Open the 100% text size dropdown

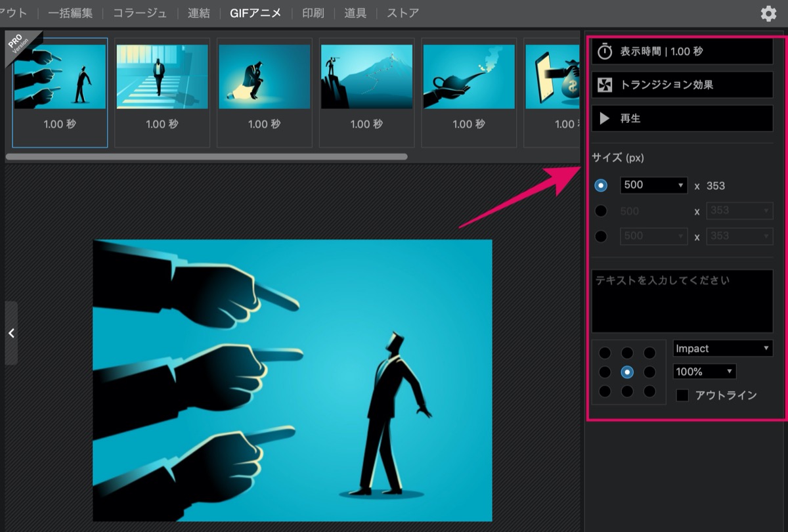(x=705, y=372)
